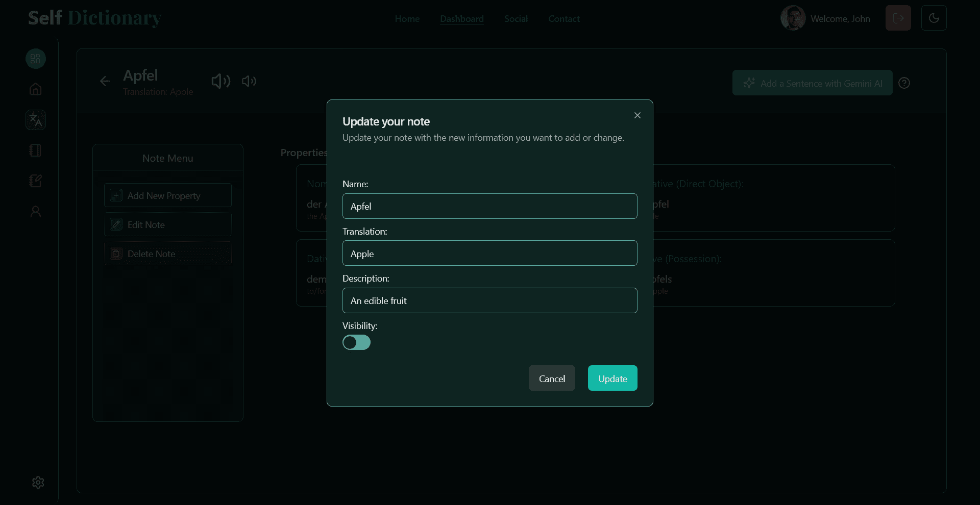
Task: Click the Cancel button
Action: [x=551, y=378]
